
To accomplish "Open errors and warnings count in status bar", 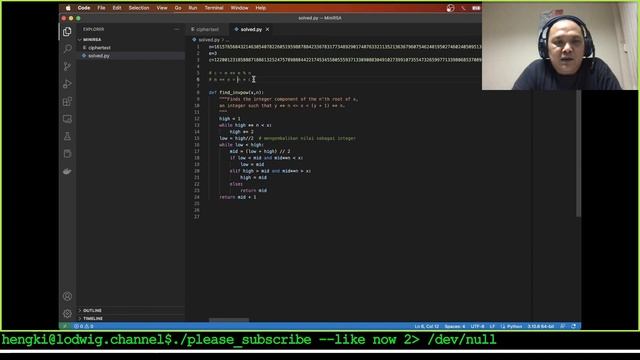I will 84,326.
